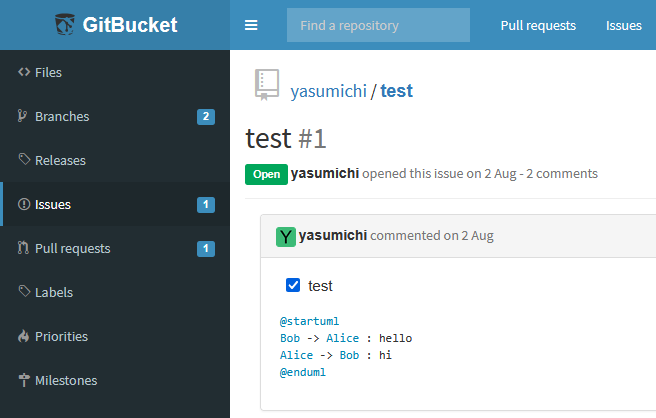
Task: Click the Milestones signpost icon
Action: click(24, 380)
